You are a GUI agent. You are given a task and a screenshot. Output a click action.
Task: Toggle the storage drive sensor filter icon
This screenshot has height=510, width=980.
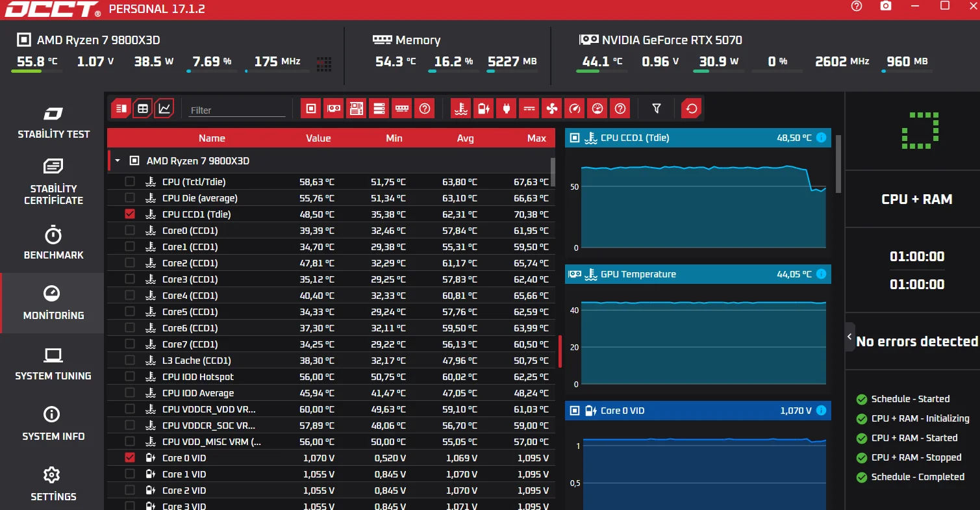[x=379, y=108]
